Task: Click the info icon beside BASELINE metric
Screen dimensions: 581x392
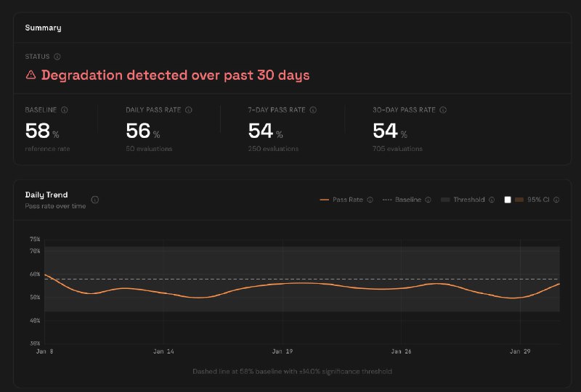Action: (x=65, y=110)
